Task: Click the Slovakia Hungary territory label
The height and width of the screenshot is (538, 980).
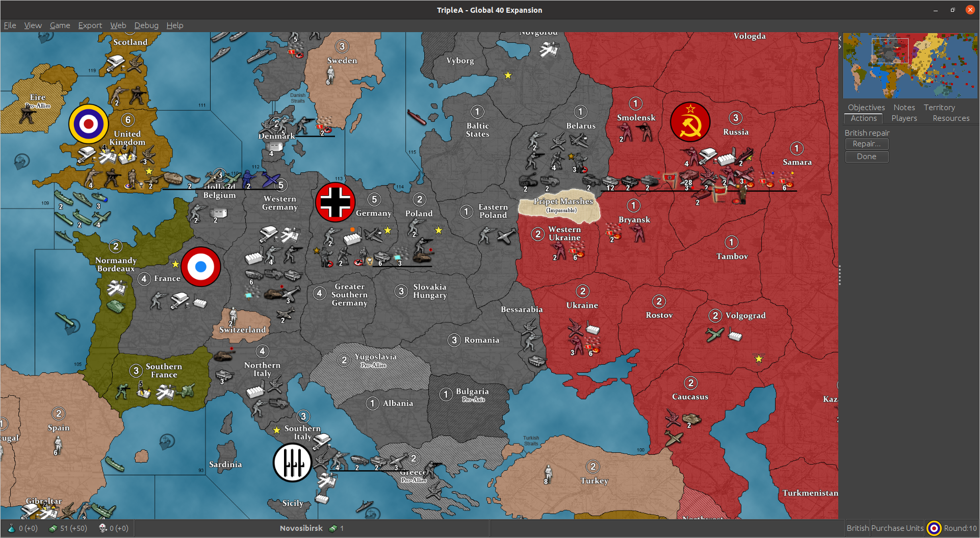Action: click(x=430, y=291)
